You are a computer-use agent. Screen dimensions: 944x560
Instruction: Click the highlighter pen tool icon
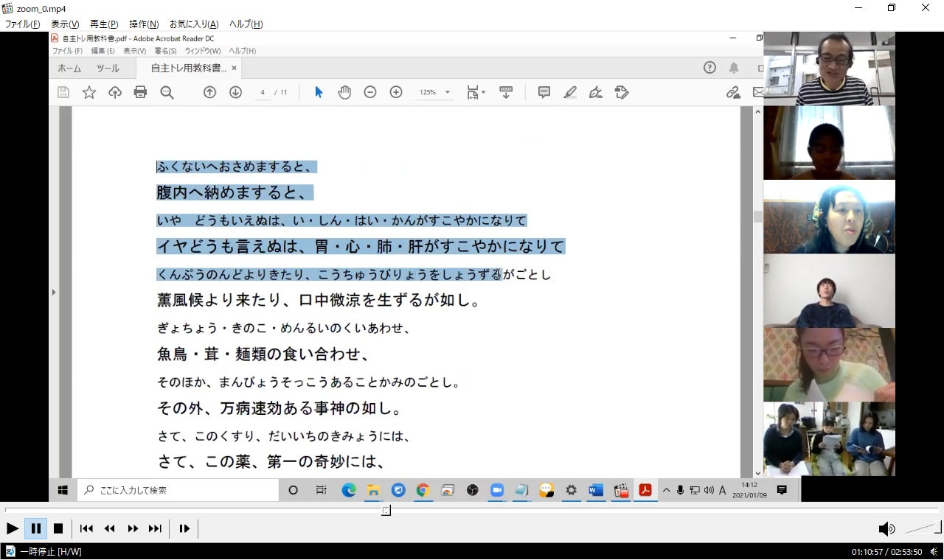[x=570, y=92]
